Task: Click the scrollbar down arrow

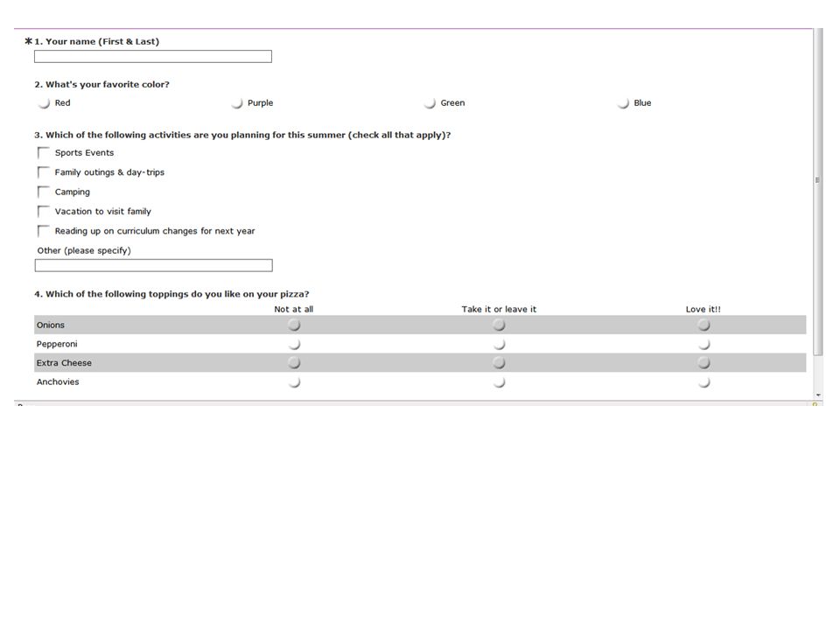Action: pos(818,395)
